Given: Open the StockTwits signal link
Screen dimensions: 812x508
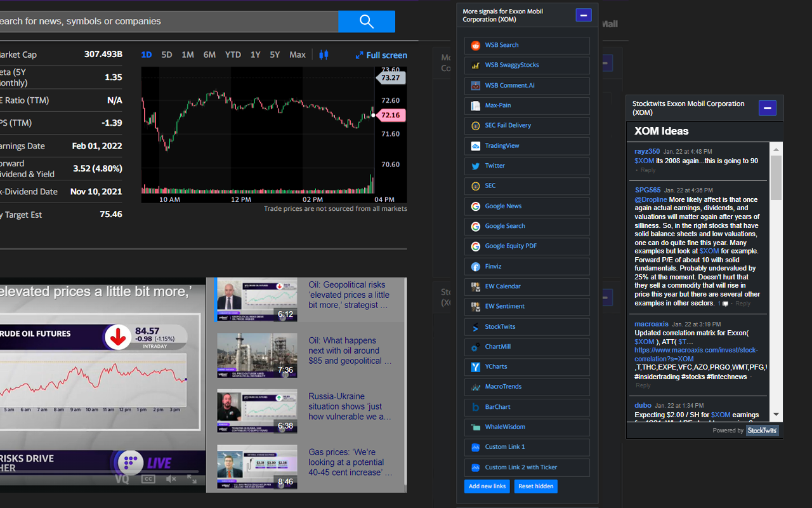Looking at the screenshot, I should pos(527,326).
